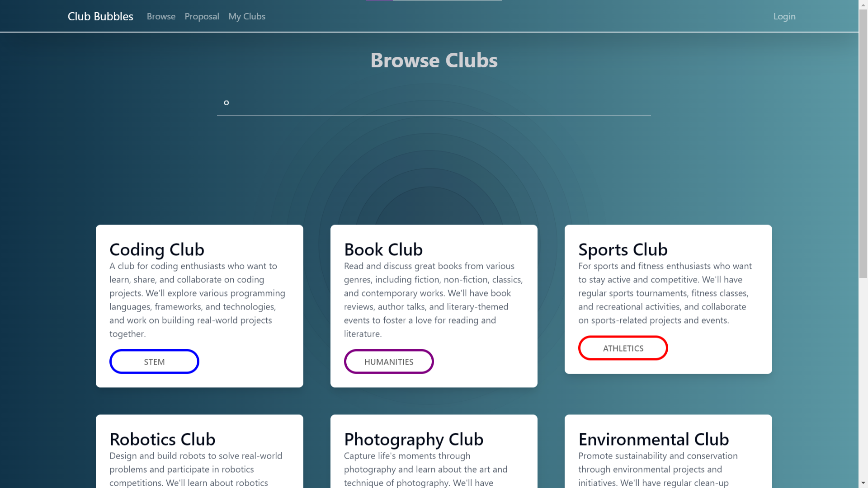Open the Robotics Club card
868x488 pixels.
[199, 451]
